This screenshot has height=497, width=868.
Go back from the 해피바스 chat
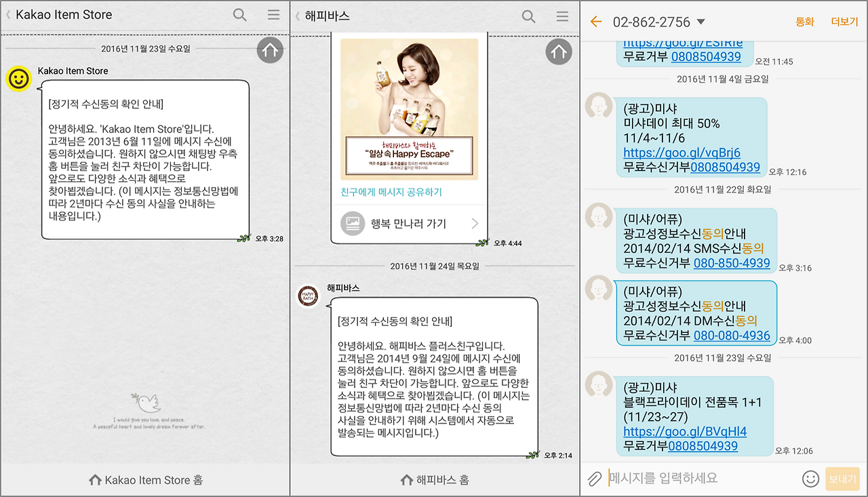tap(298, 15)
